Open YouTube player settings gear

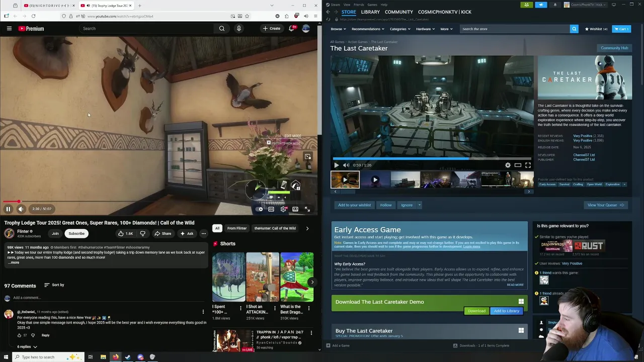[x=283, y=209]
